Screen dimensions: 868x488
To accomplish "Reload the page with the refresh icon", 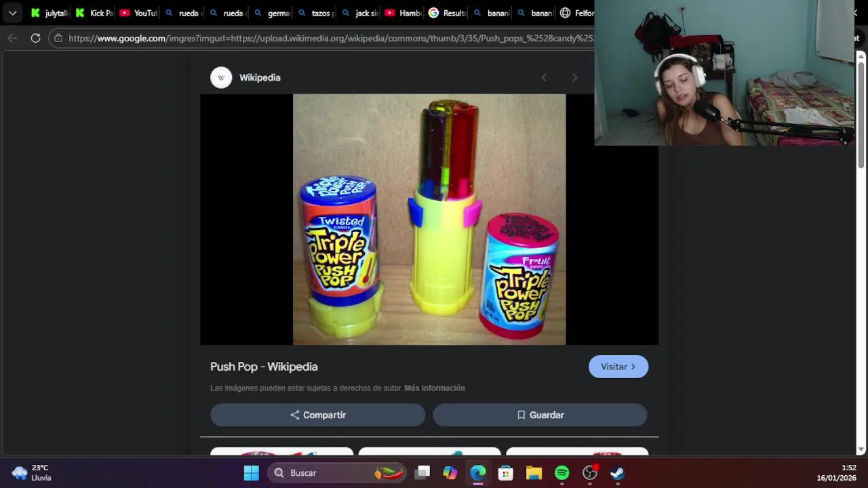I will pos(35,38).
